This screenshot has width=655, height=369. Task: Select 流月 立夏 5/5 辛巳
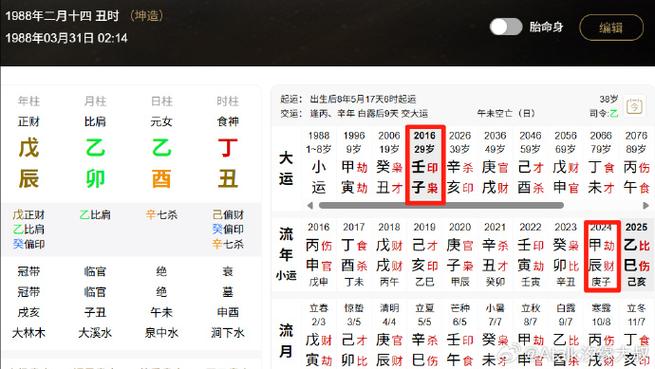[x=425, y=336]
